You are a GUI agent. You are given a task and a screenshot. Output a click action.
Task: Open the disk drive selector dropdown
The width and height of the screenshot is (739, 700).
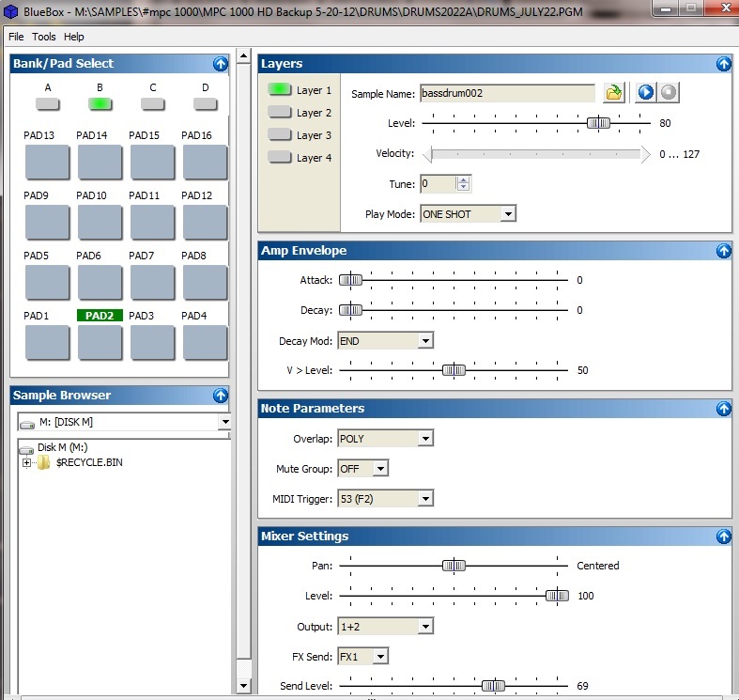224,422
